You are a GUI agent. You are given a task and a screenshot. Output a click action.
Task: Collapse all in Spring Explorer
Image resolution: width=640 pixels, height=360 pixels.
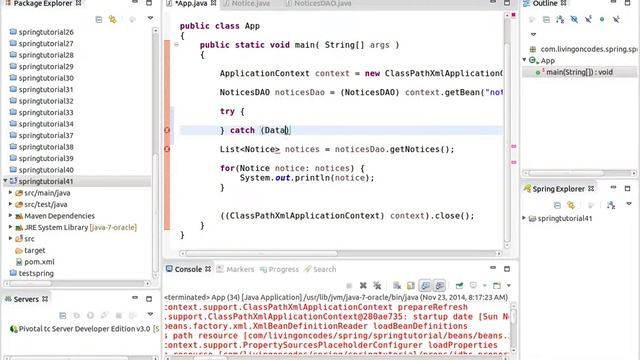coord(557,205)
